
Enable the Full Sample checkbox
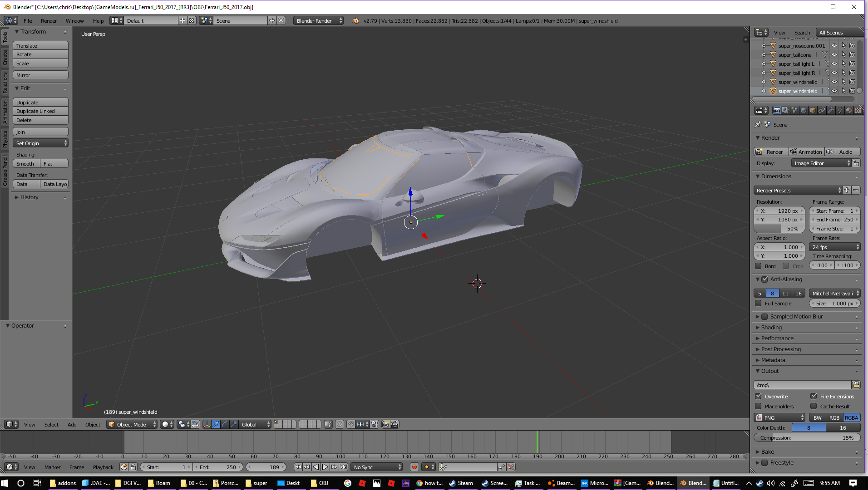[758, 303]
